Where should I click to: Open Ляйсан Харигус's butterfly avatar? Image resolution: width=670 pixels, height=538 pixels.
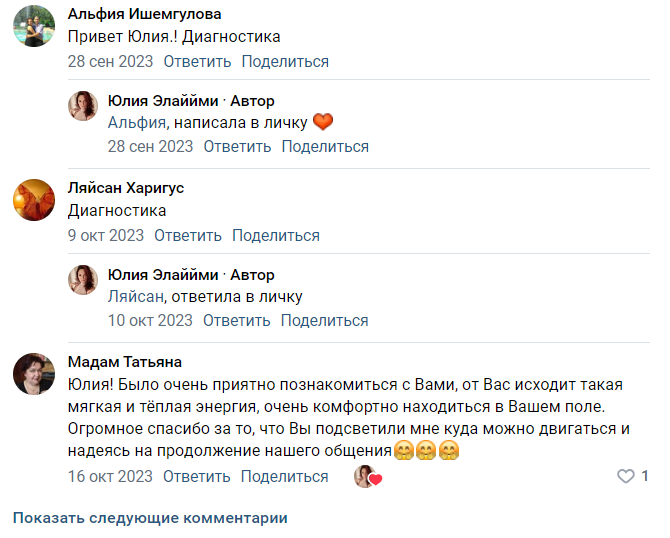point(34,200)
